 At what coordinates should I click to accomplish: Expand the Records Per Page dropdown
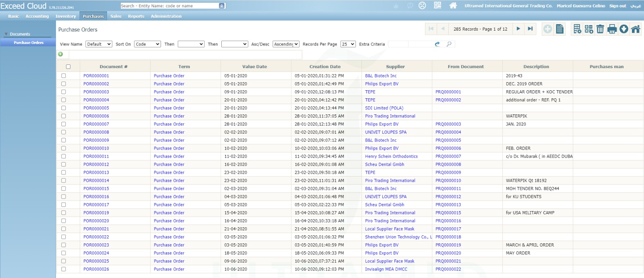tap(348, 44)
